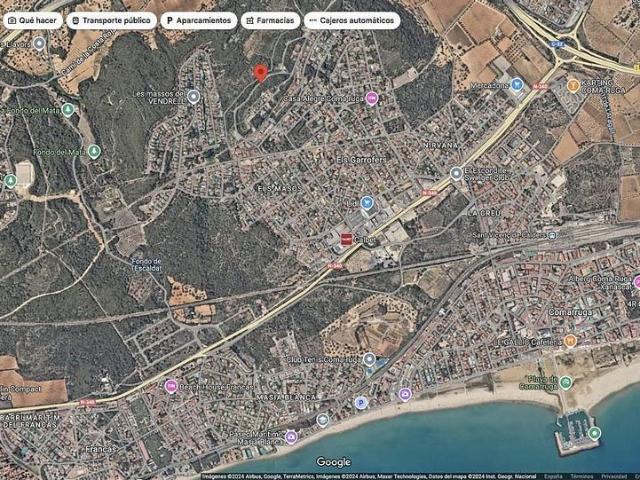Select green tree pin near sports field
The image size is (640, 480).
point(10,181)
